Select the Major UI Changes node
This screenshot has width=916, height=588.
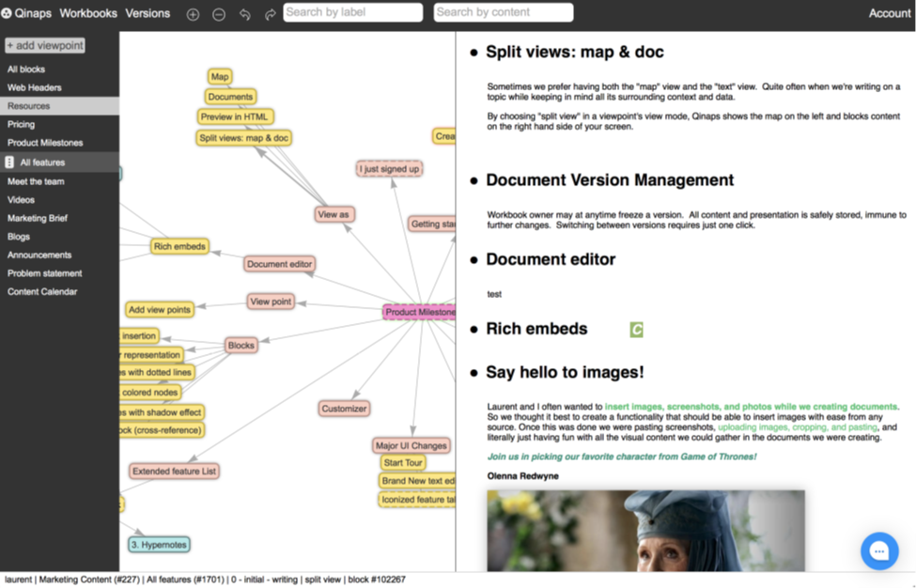tap(411, 445)
